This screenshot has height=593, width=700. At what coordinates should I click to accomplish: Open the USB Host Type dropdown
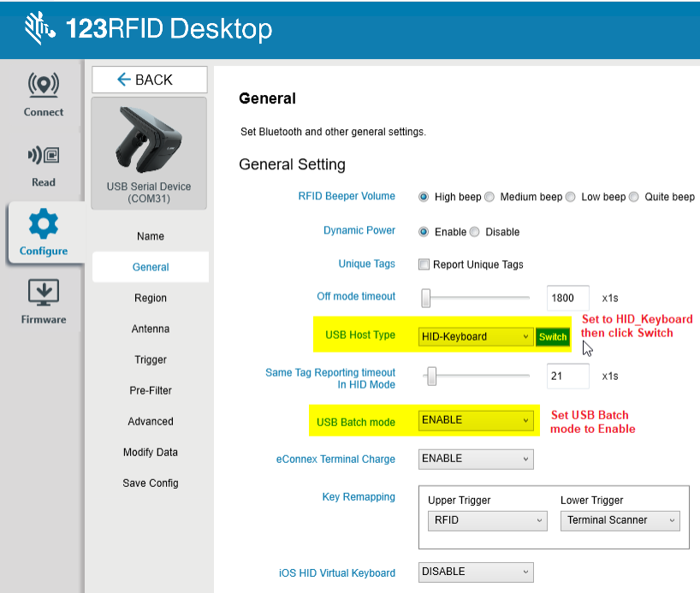476,336
